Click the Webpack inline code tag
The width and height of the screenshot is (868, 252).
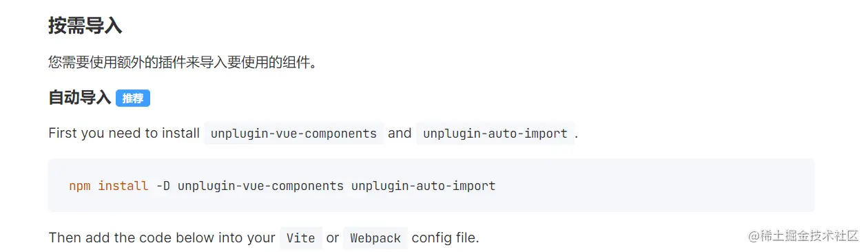pos(375,238)
